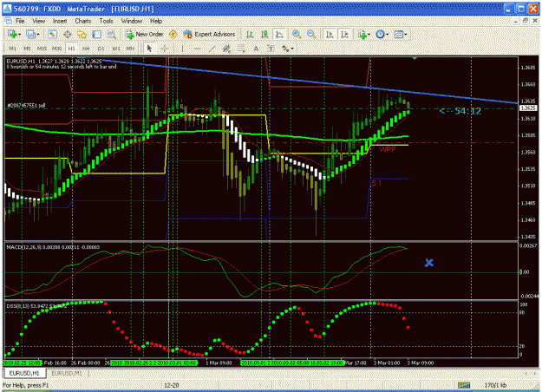Toggle chart Auto Scroll
542x392 pixels.
point(330,34)
